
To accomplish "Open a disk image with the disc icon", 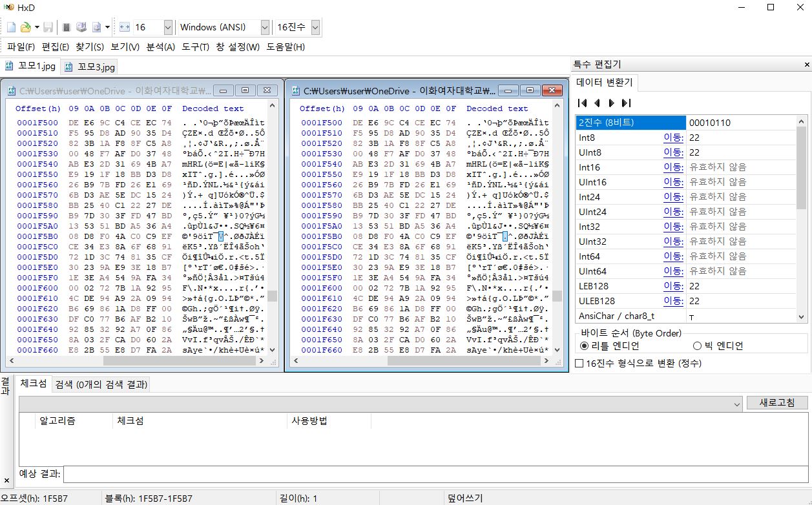I will (x=97, y=27).
